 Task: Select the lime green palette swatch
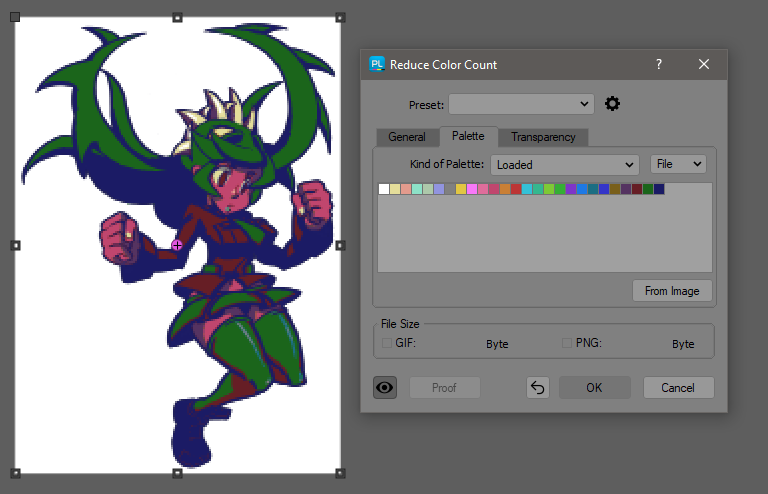click(x=549, y=189)
